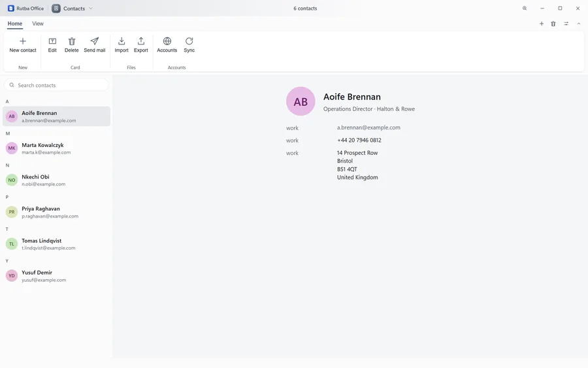This screenshot has width=588, height=368.
Task: Select the Nkechi Obi contact
Action: coord(57,180)
